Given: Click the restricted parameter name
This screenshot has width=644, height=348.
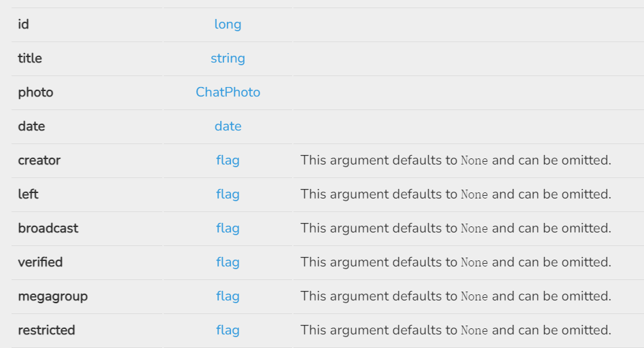Looking at the screenshot, I should coord(46,330).
